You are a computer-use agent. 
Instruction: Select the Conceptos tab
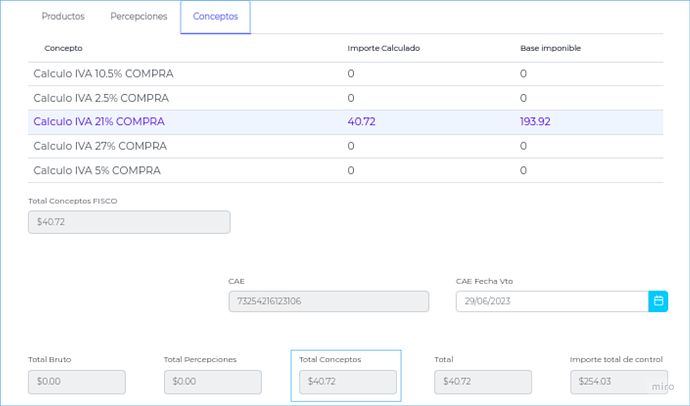[x=215, y=17]
